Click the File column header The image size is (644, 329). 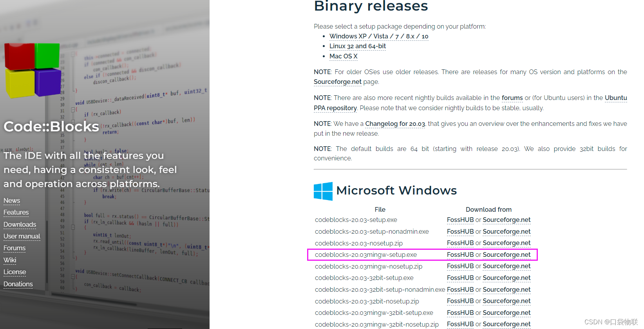coord(380,210)
